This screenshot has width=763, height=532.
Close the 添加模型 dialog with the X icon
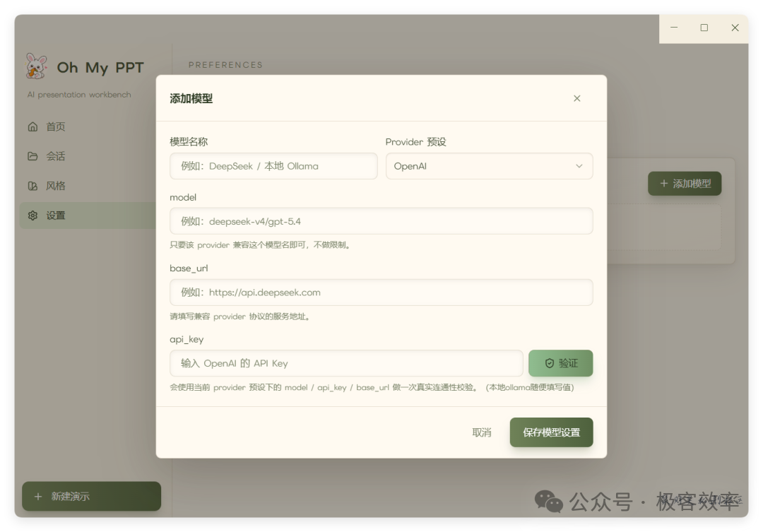tap(576, 98)
